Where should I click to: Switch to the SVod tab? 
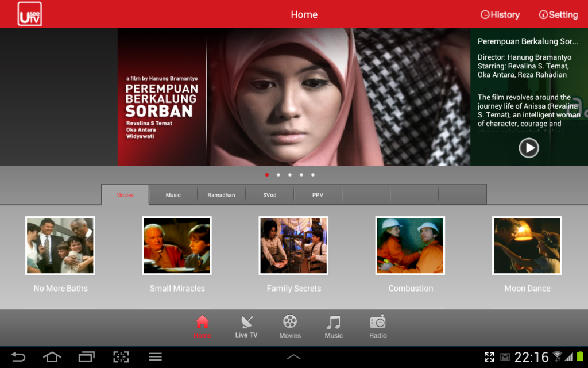270,195
